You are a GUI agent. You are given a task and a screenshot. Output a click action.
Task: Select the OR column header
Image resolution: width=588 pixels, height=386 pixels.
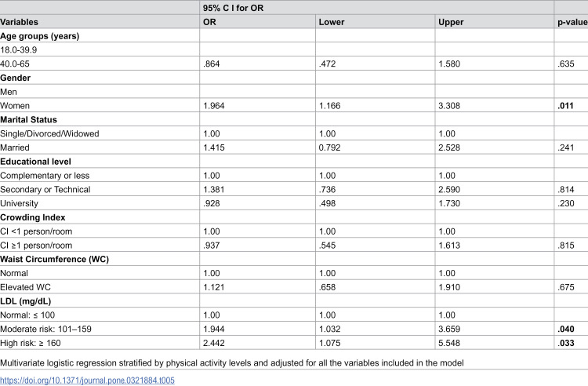coord(209,22)
